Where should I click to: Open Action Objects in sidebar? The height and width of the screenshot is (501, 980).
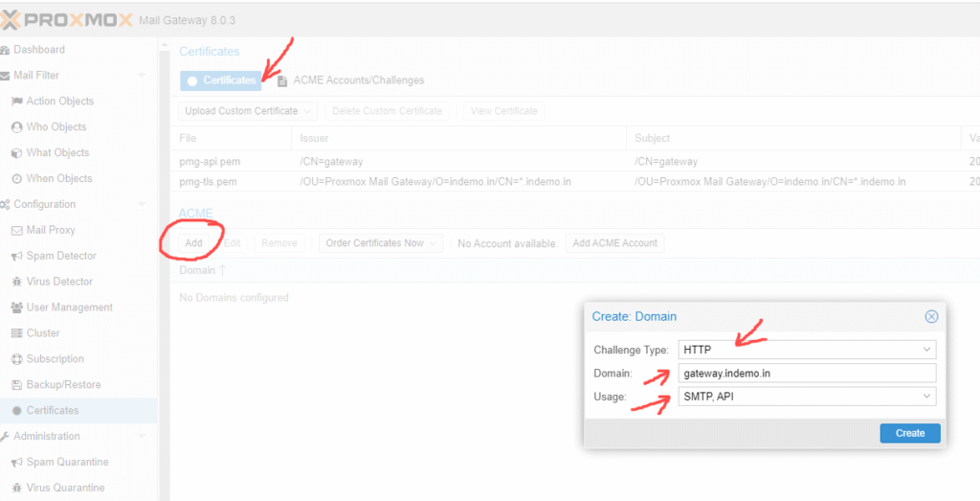pyautogui.click(x=60, y=102)
